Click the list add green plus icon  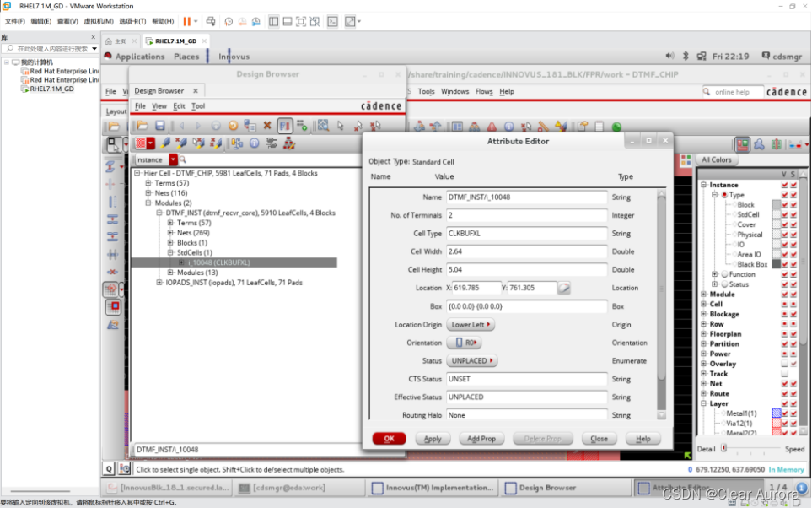coord(302,126)
